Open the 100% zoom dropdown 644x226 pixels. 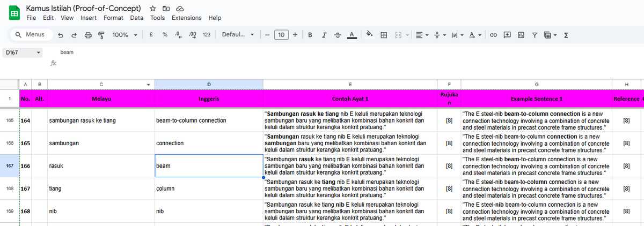(125, 35)
